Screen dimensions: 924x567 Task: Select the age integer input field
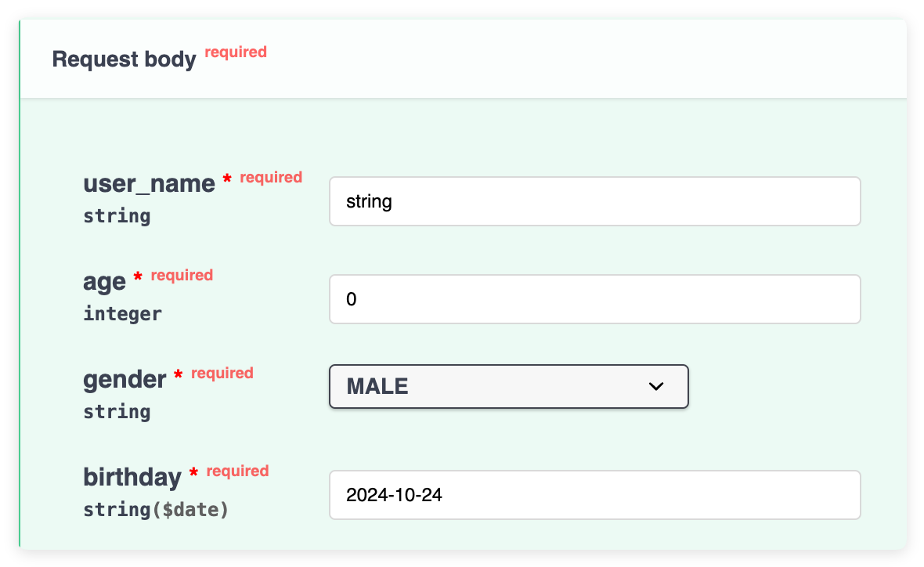(595, 299)
